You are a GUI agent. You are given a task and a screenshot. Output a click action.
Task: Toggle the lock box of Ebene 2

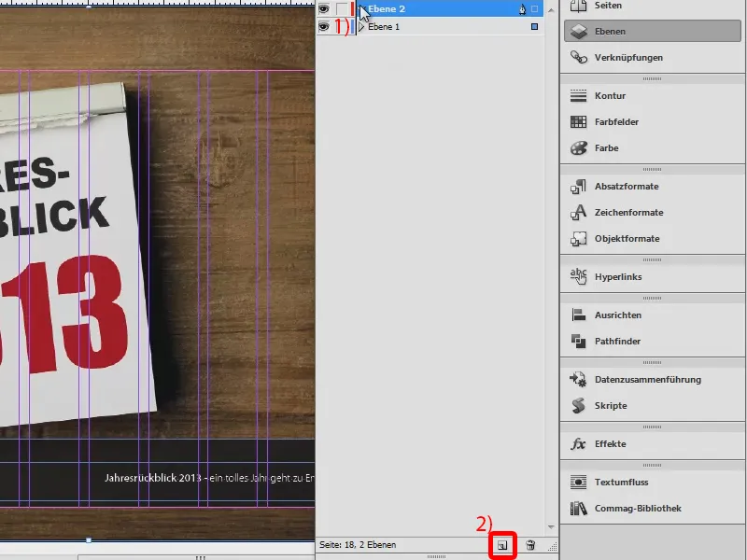point(341,9)
